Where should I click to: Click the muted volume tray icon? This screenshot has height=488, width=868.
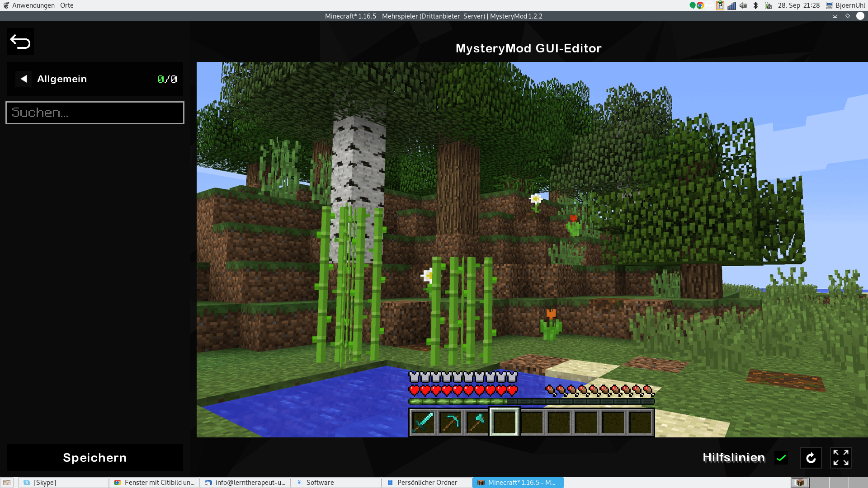pyautogui.click(x=744, y=5)
